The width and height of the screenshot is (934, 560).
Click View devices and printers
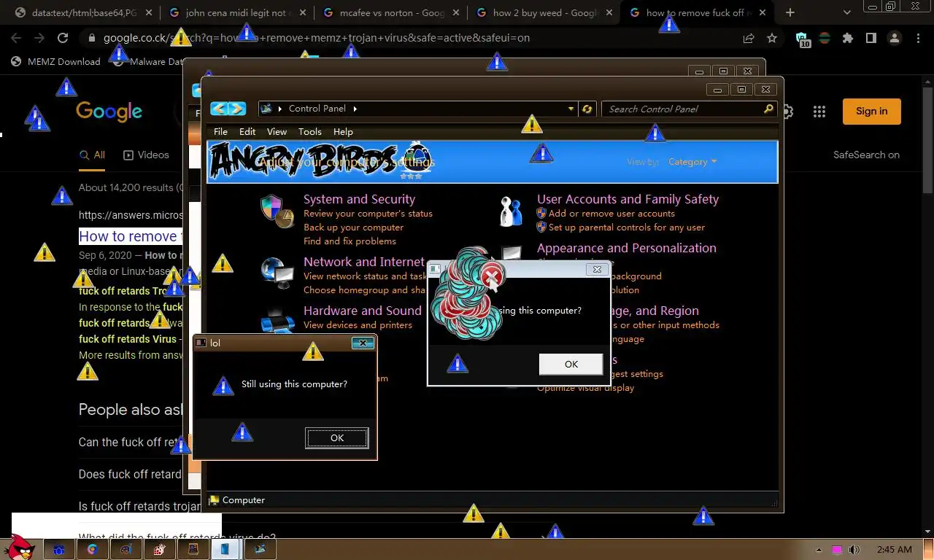click(x=358, y=325)
